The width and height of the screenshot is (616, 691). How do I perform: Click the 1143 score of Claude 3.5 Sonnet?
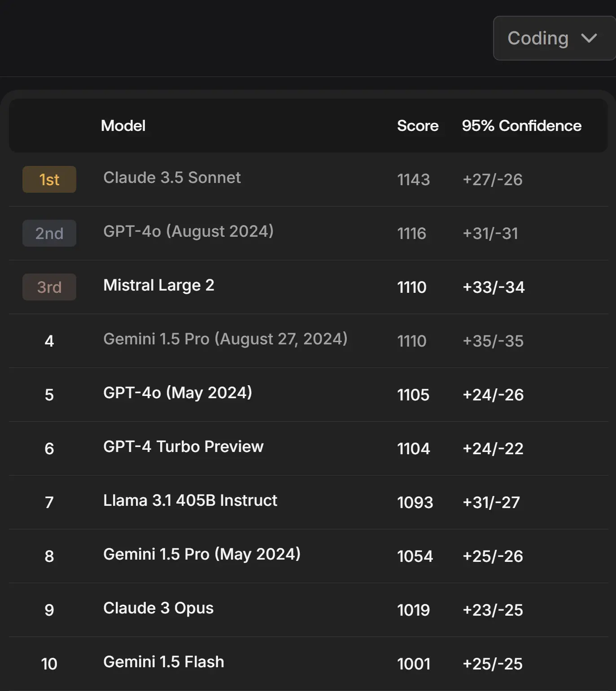click(x=414, y=179)
